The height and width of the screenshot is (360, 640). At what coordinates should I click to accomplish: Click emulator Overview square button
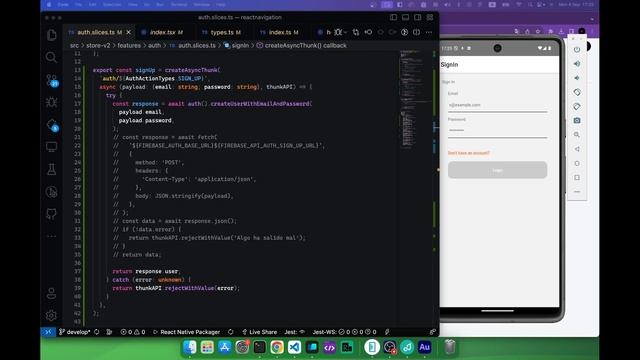577,178
